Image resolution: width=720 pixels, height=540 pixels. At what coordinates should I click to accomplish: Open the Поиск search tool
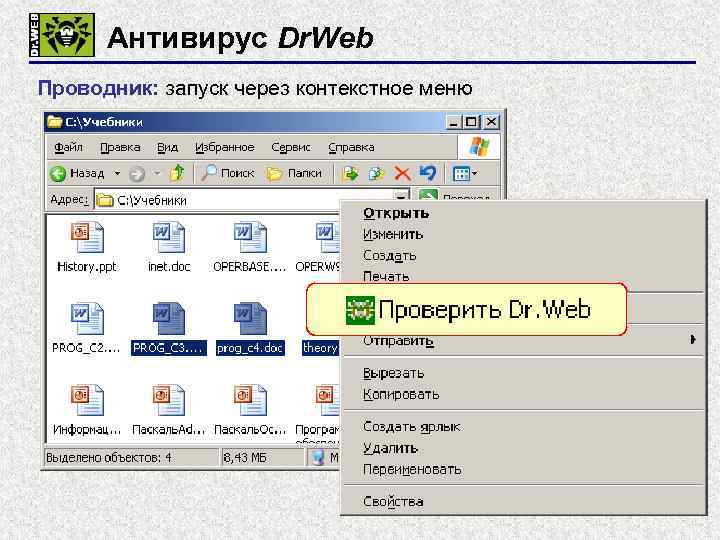pos(227,173)
